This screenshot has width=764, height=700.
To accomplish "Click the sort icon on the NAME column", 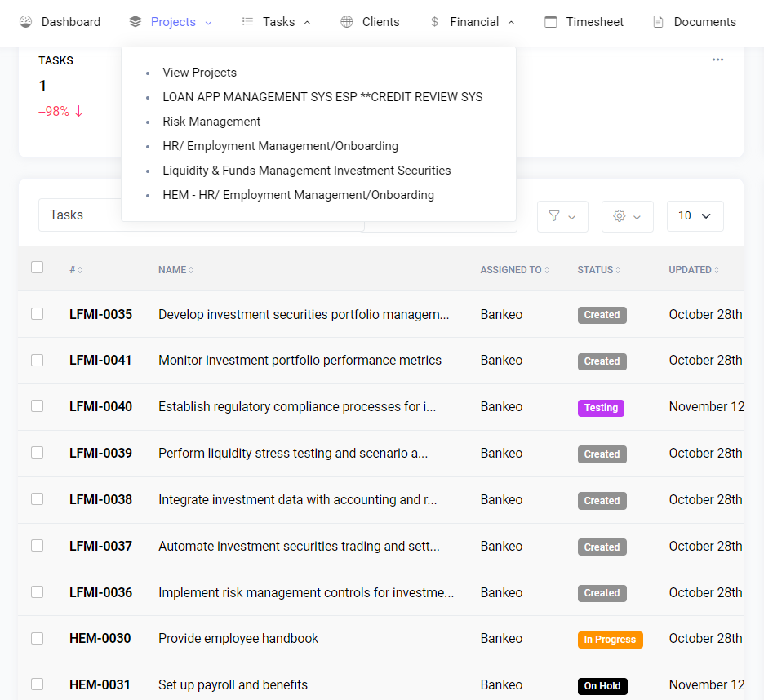I will [193, 269].
